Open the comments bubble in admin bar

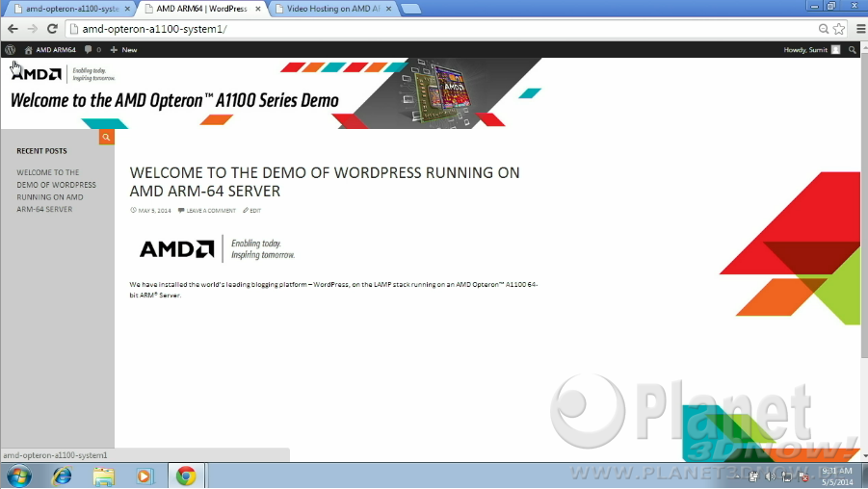(x=92, y=50)
